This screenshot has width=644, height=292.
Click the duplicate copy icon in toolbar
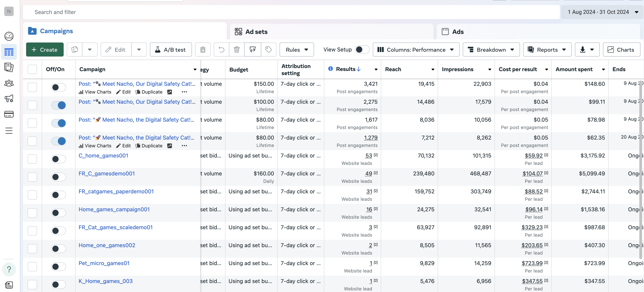click(x=75, y=50)
